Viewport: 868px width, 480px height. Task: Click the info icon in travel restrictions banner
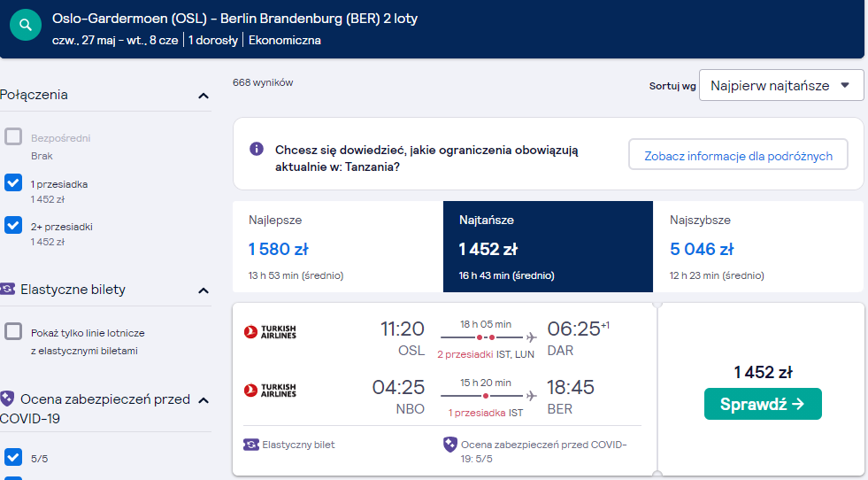(x=257, y=149)
